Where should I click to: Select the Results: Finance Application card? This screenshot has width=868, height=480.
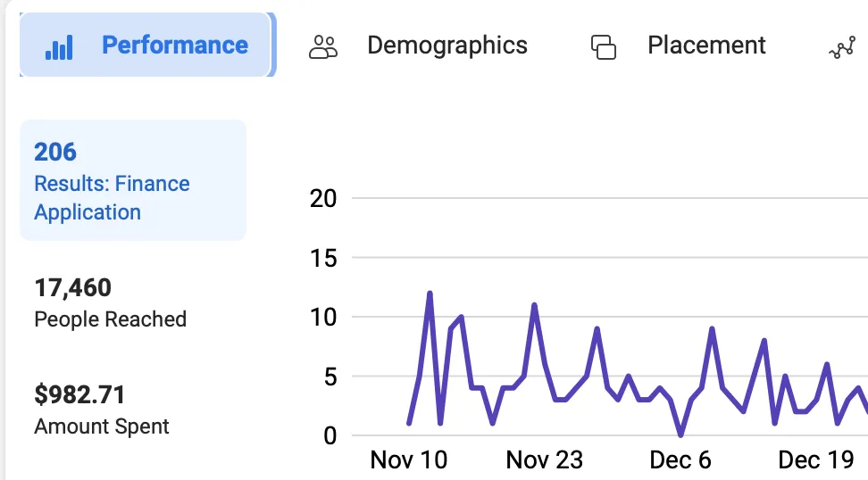coord(133,180)
